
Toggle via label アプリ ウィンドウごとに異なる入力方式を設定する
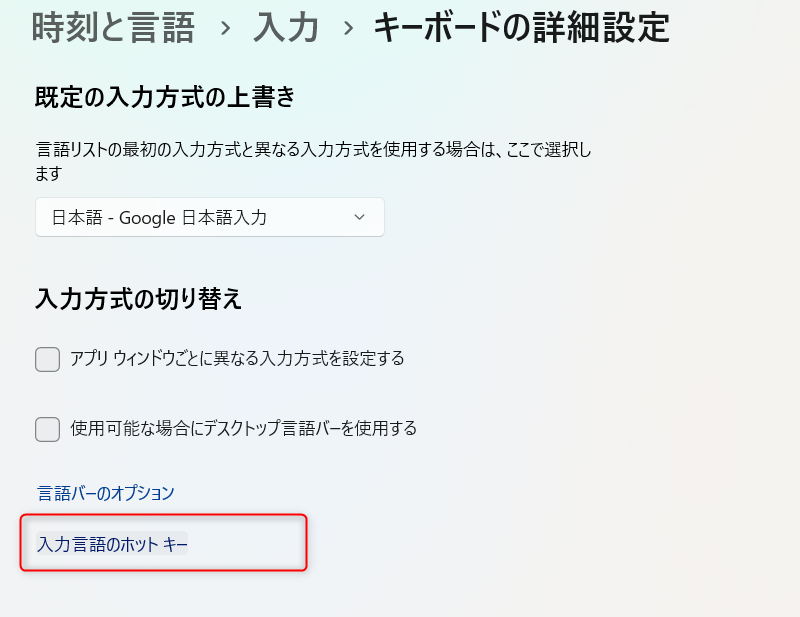[237, 359]
